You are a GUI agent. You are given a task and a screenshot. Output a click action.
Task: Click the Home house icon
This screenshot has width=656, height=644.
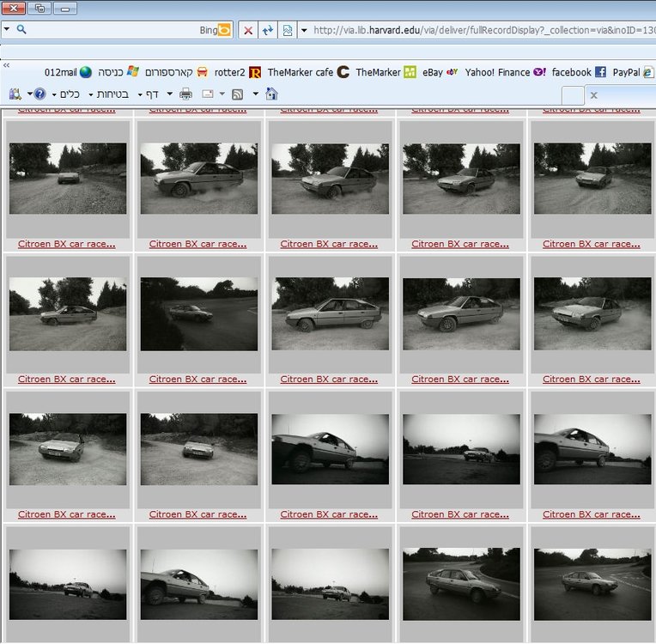pos(271,94)
